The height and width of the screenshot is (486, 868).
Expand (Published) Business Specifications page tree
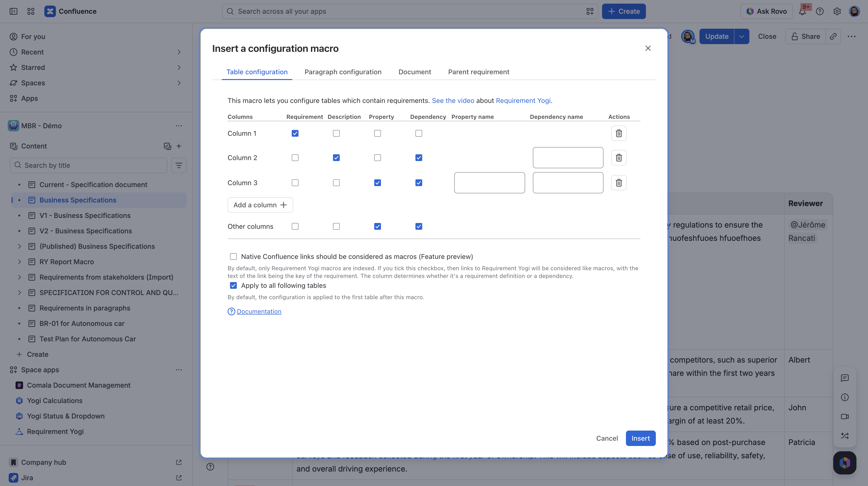(x=20, y=246)
